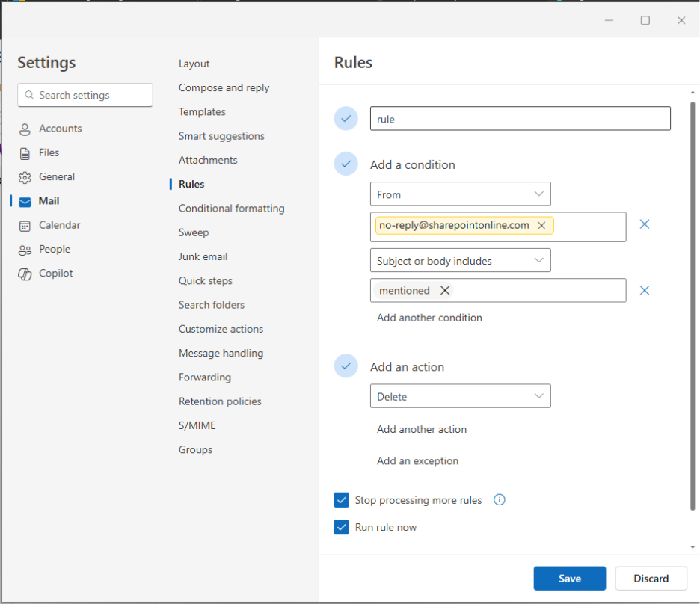Delete the From condition row
The height and width of the screenshot is (604, 700).
point(644,224)
